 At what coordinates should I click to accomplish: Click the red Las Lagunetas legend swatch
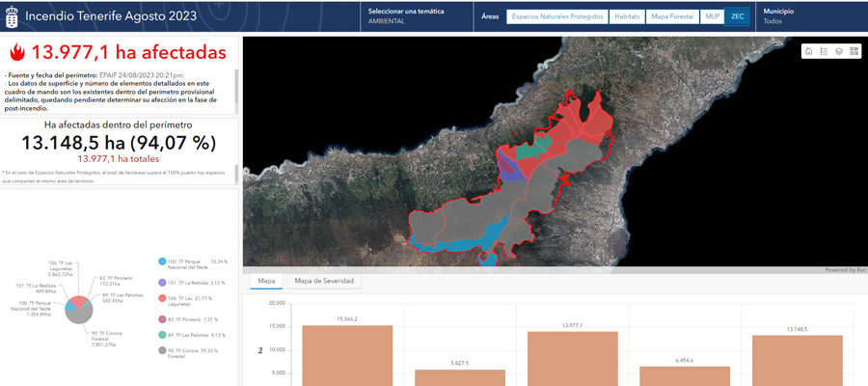pyautogui.click(x=162, y=298)
